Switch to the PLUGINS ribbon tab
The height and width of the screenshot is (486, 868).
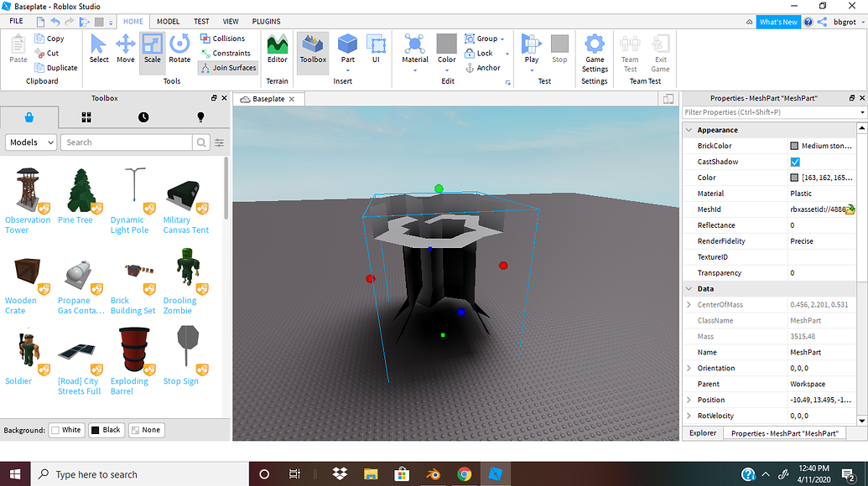pos(266,21)
